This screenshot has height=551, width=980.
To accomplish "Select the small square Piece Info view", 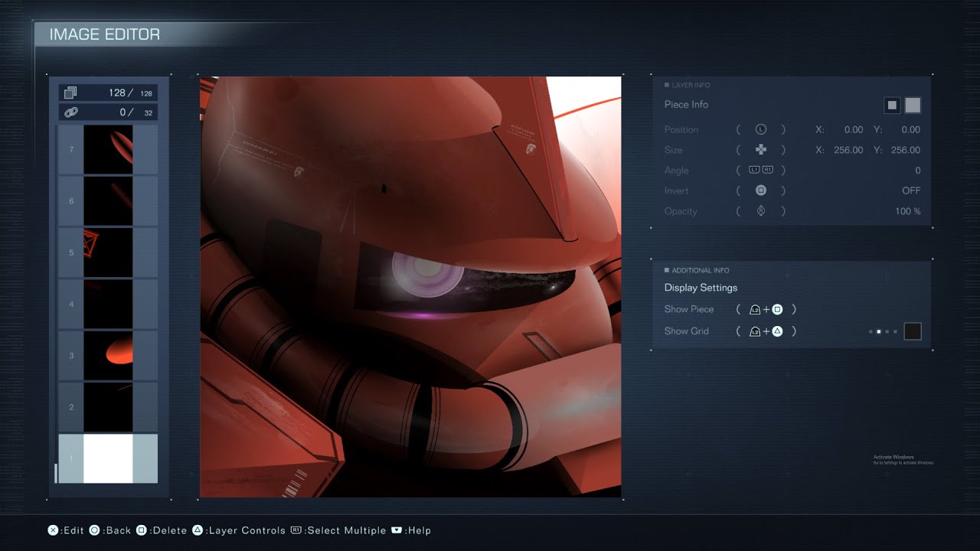I will (892, 105).
